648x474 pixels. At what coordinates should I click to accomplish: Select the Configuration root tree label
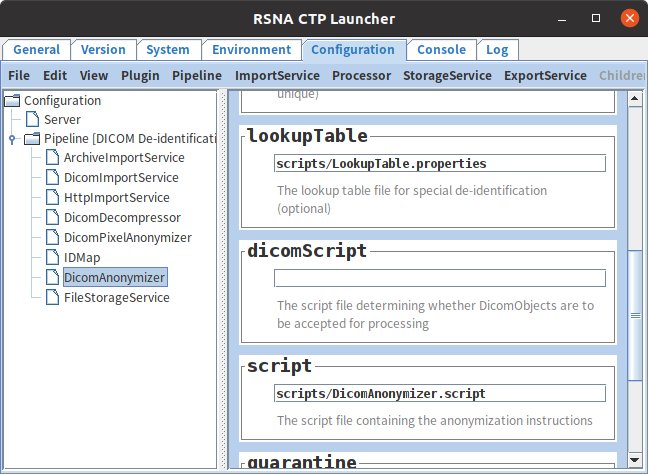click(x=62, y=100)
